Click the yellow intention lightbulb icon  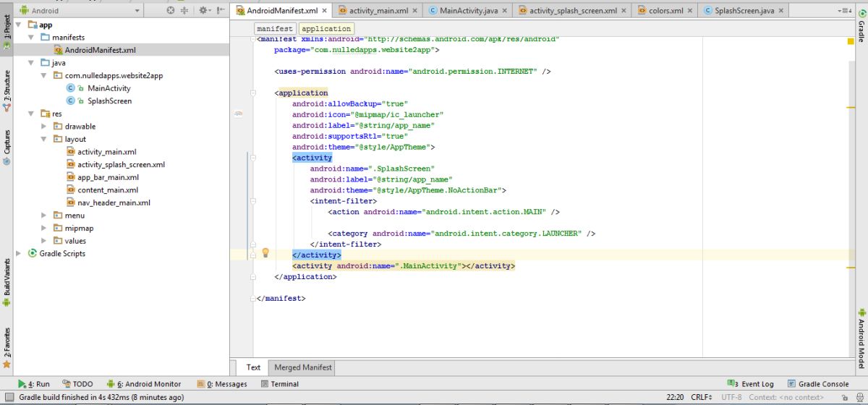point(265,252)
